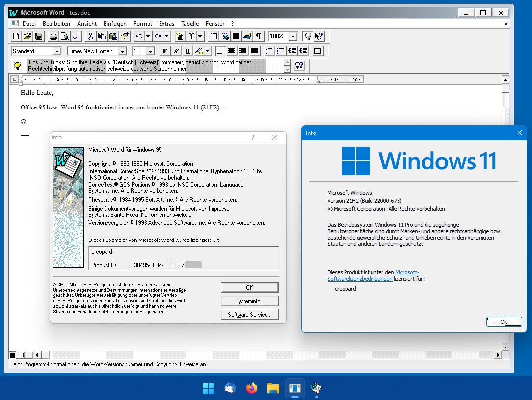Viewport: 532px width, 400px height.
Task: Open the Datei menu
Action: click(x=29, y=24)
